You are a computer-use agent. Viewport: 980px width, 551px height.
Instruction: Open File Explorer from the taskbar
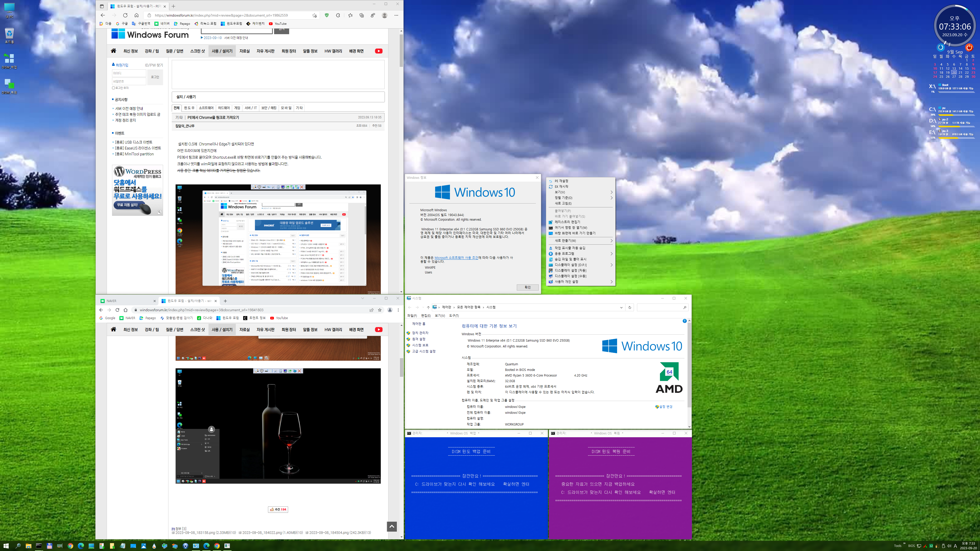29,546
